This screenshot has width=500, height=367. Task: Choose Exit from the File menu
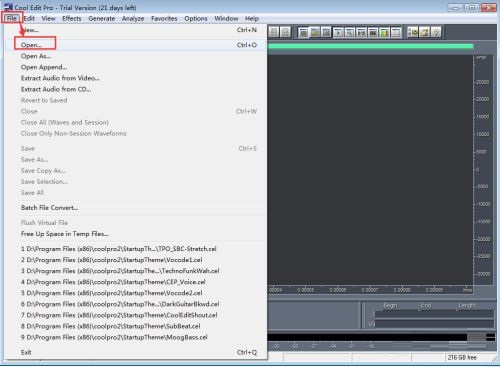pos(136,352)
